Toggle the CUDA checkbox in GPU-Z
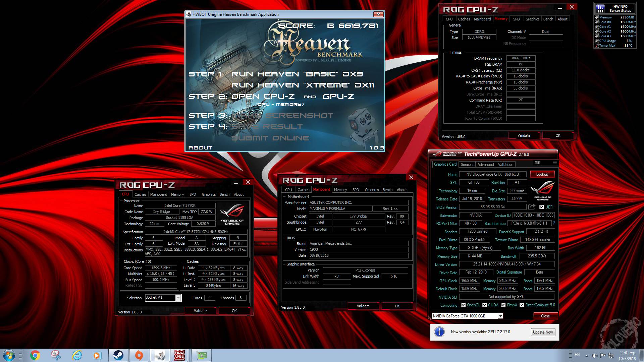Viewport: 644px width, 362px height. click(x=484, y=305)
